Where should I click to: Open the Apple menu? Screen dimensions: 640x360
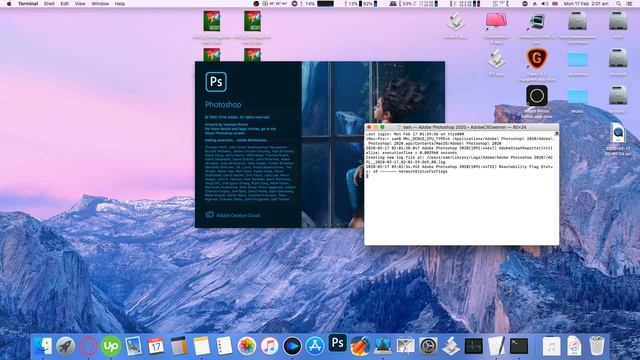pos(9,4)
